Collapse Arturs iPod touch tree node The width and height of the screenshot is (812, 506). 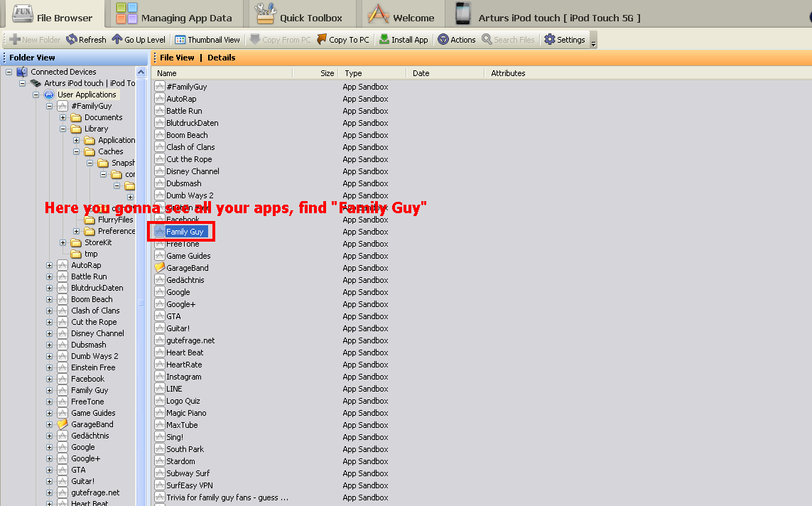click(x=22, y=83)
